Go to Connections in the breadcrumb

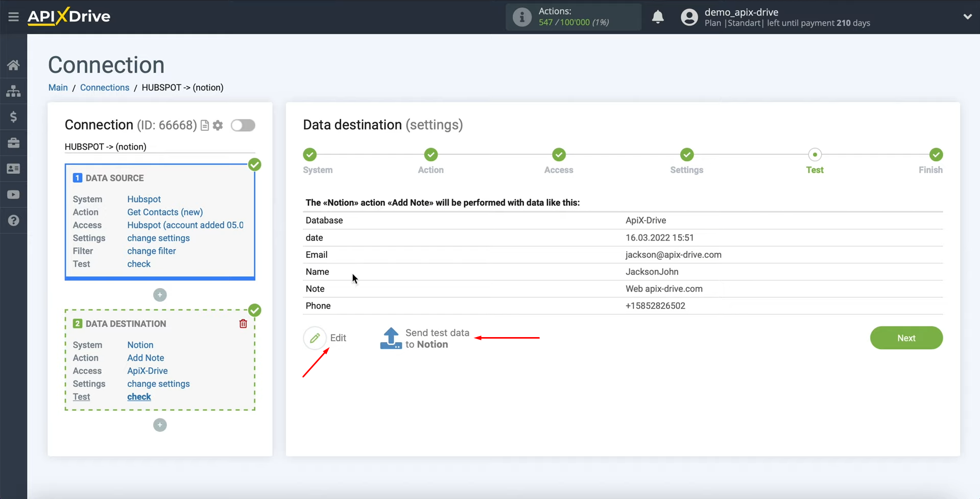(104, 87)
